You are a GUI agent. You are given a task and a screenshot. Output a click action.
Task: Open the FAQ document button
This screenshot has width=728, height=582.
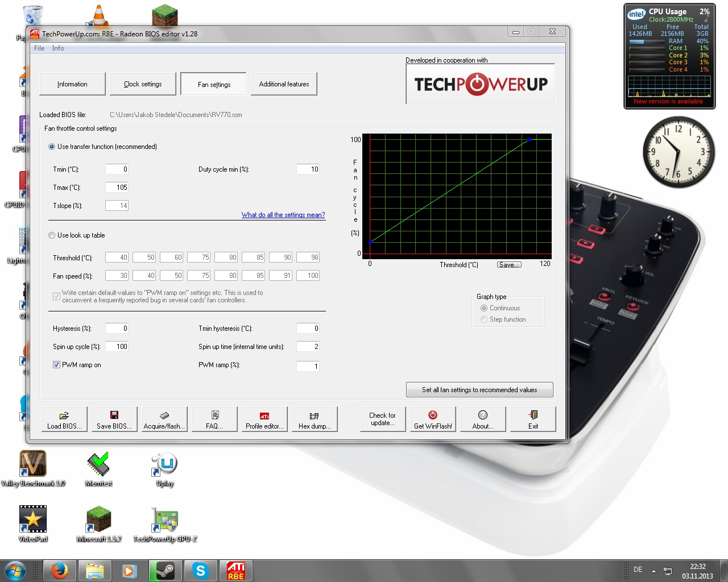tap(214, 419)
